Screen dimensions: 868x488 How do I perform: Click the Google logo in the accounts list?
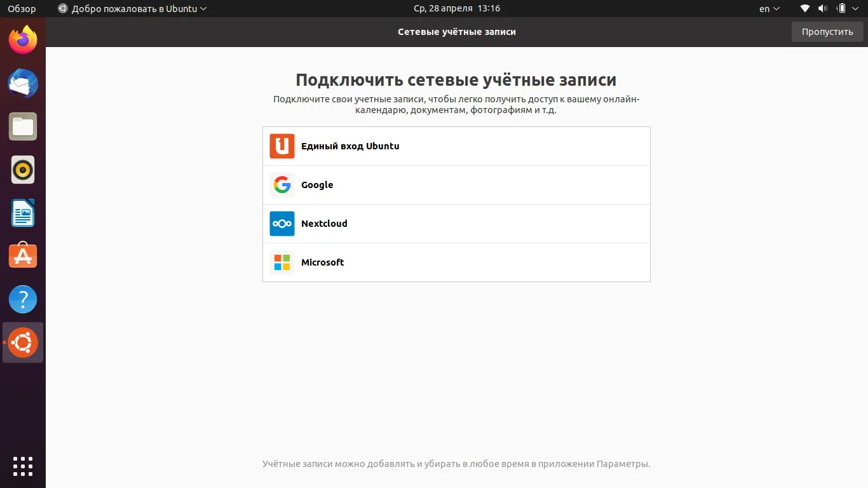point(281,185)
